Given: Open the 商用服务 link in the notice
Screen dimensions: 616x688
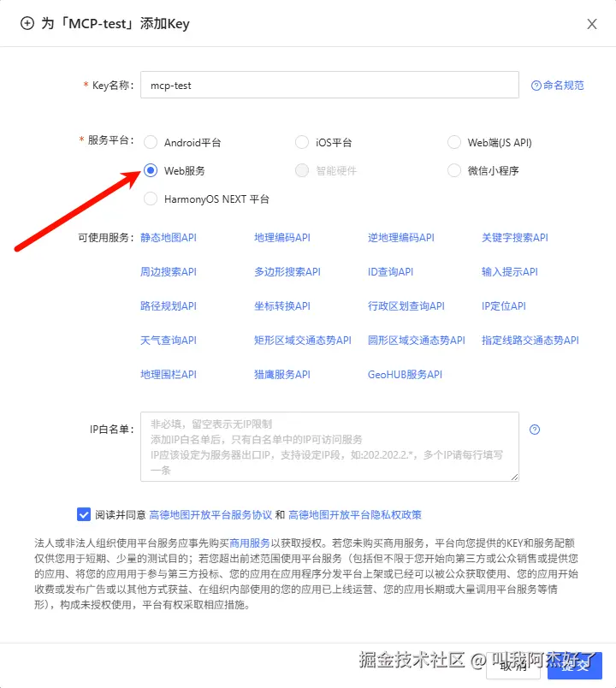Looking at the screenshot, I should pyautogui.click(x=249, y=543).
